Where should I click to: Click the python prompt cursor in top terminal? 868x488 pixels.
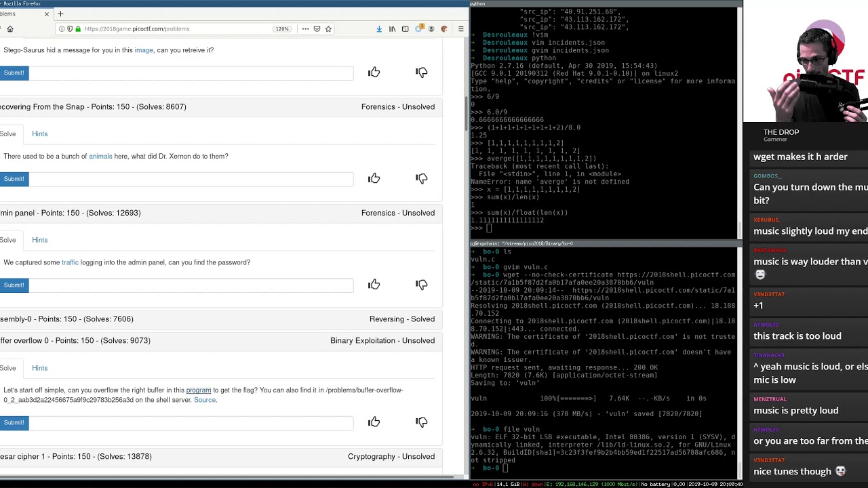(489, 228)
